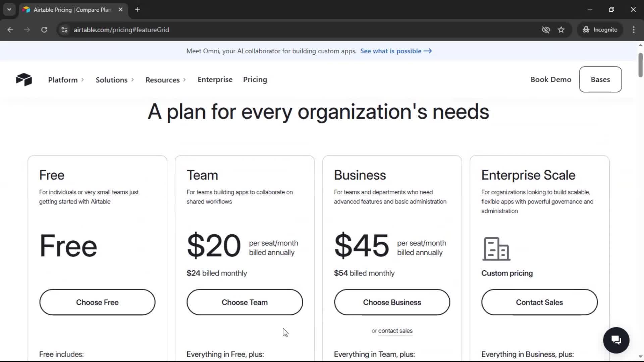This screenshot has height=362, width=644.
Task: Click the Choose Free button
Action: click(x=97, y=302)
